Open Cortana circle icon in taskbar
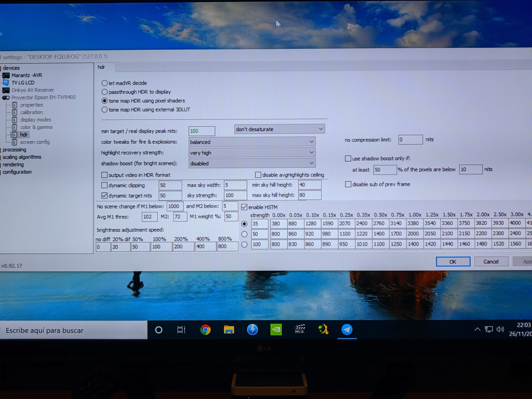Screen dimensions: 532x399 coord(159,330)
